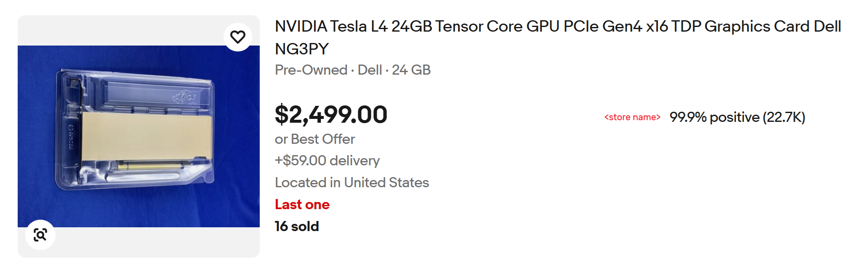Viewport: 868px width, 280px height.
Task: Click the 24 GB capacity label
Action: pos(411,70)
